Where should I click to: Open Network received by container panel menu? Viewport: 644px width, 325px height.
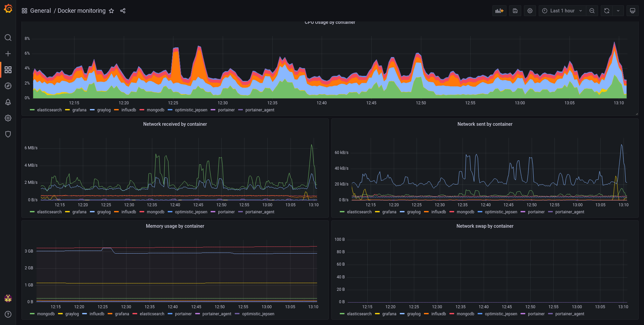(175, 124)
